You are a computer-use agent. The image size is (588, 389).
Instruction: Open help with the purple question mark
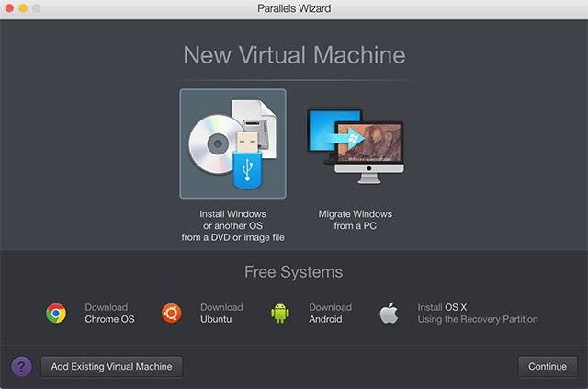tap(21, 367)
